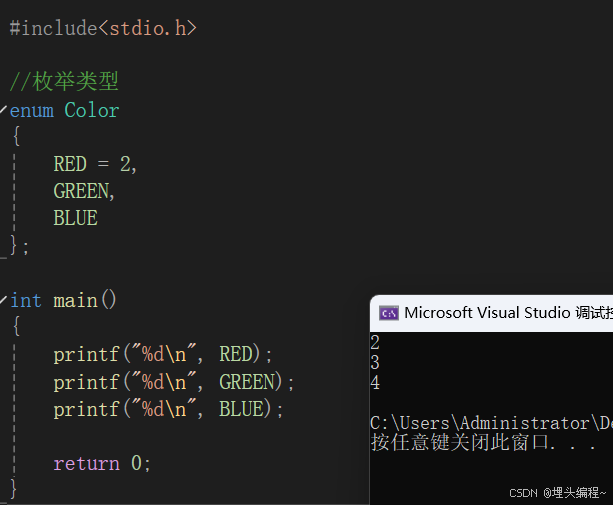
Task: Click output line showing 4 in console
Action: 375,382
